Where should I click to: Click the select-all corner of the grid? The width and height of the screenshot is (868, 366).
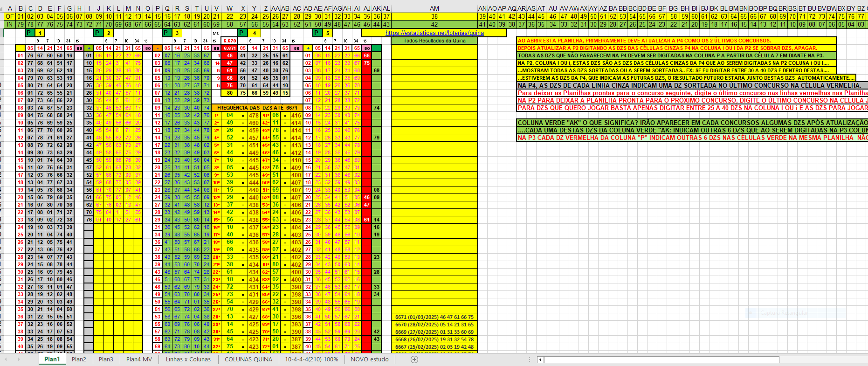2,8
